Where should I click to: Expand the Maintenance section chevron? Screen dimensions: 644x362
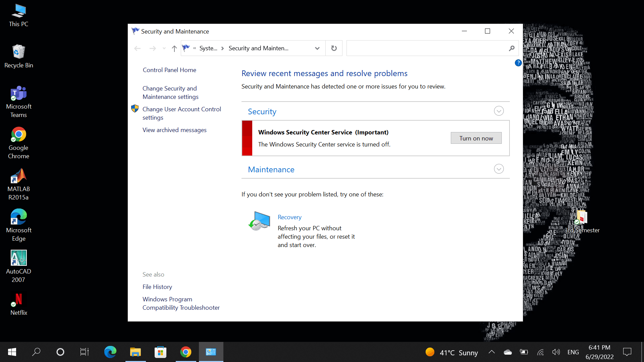[499, 169]
